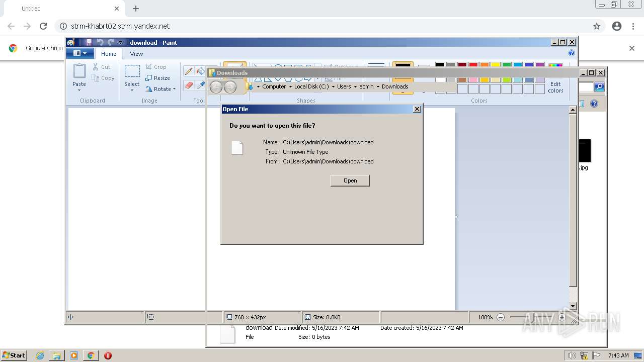
Task: Click Paint vertical scrollbar up arrow
Action: pyautogui.click(x=573, y=109)
